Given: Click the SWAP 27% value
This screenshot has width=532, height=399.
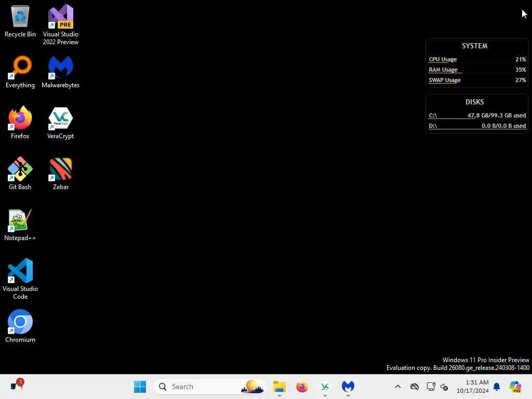Looking at the screenshot, I should tap(521, 80).
